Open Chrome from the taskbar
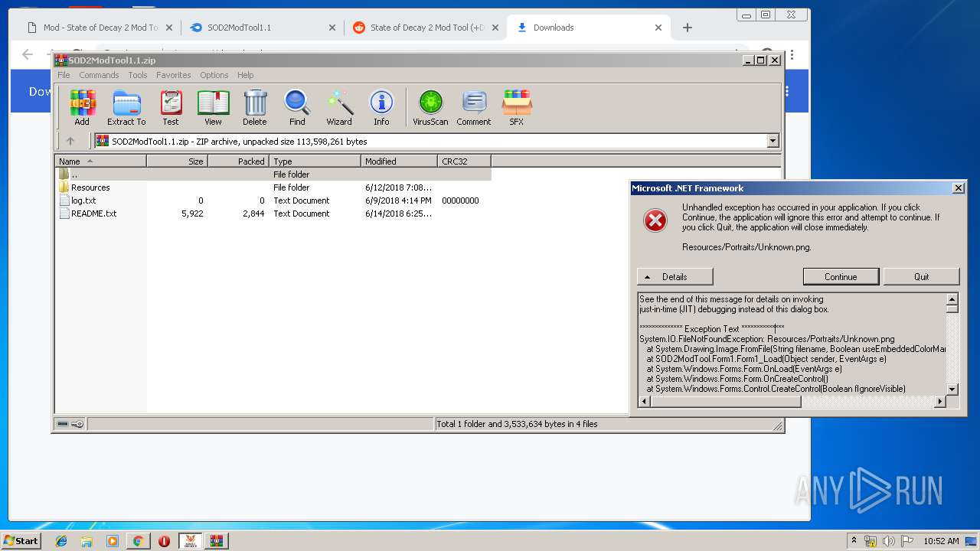 (x=138, y=541)
